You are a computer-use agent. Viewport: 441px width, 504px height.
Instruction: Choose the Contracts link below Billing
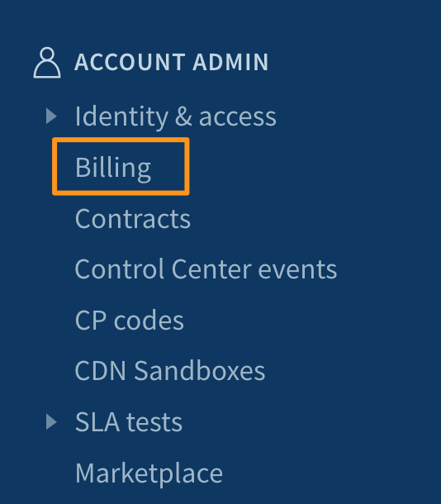(x=133, y=218)
